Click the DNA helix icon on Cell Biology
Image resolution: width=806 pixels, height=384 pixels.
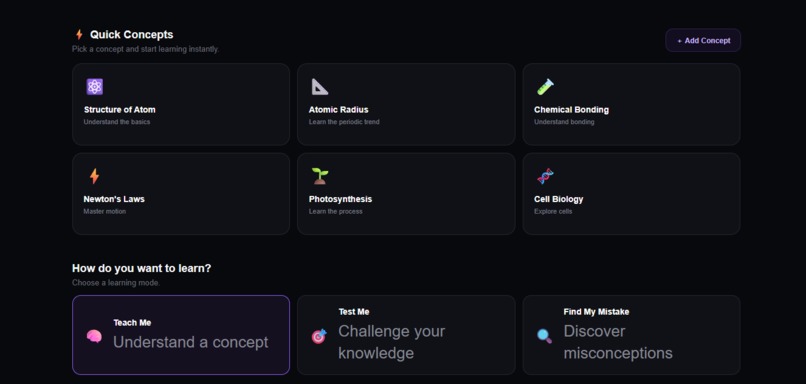point(545,176)
